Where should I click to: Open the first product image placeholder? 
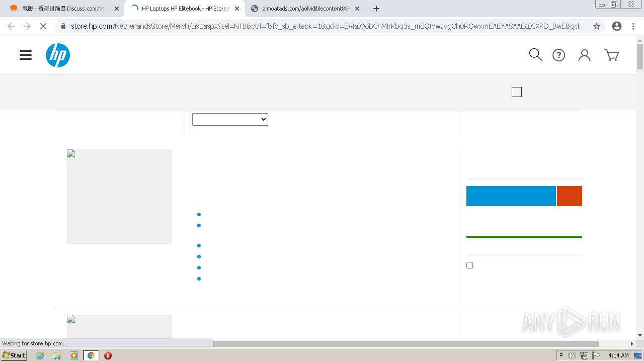(x=119, y=197)
